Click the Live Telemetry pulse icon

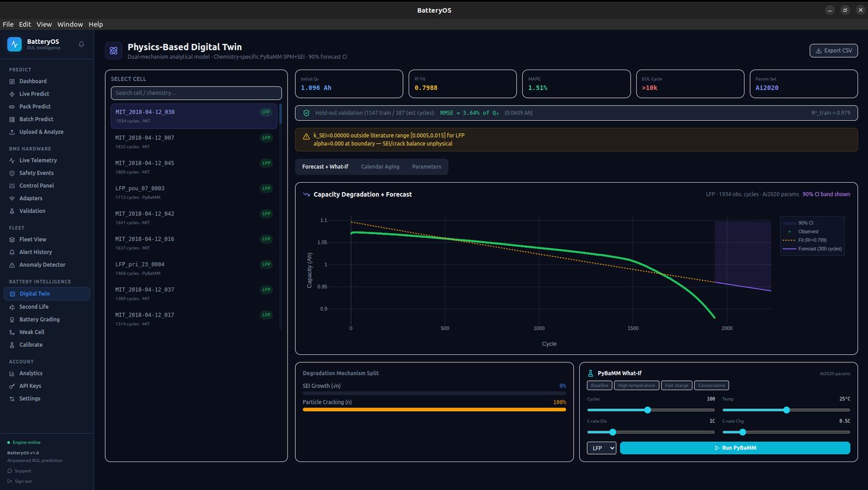pos(12,160)
